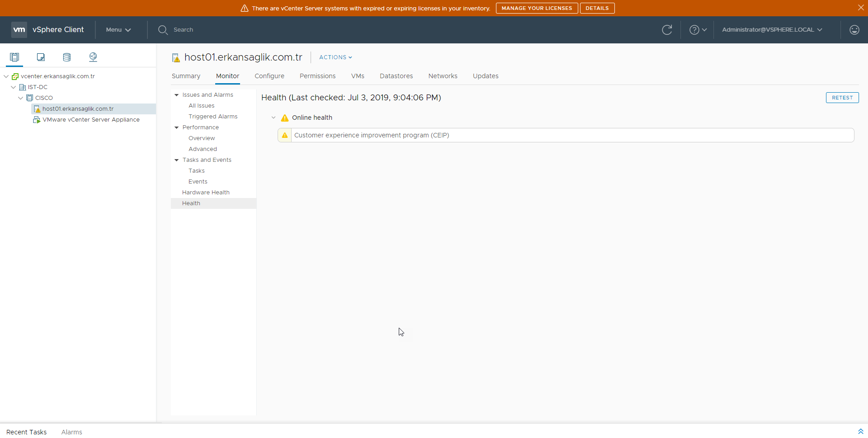This screenshot has height=438, width=868.
Task: Open Performance Advanced
Action: coord(203,149)
